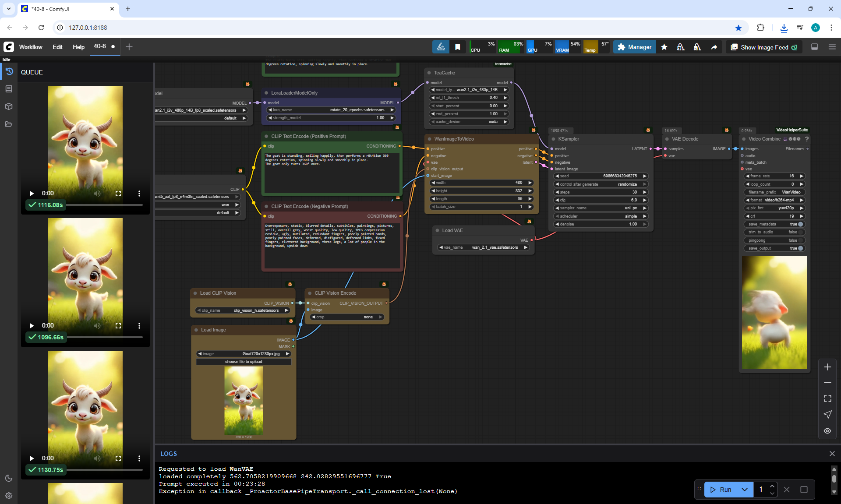Viewport: 841px width, 504px height.
Task: Open the workflows folder sidebar icon
Action: coord(9,124)
